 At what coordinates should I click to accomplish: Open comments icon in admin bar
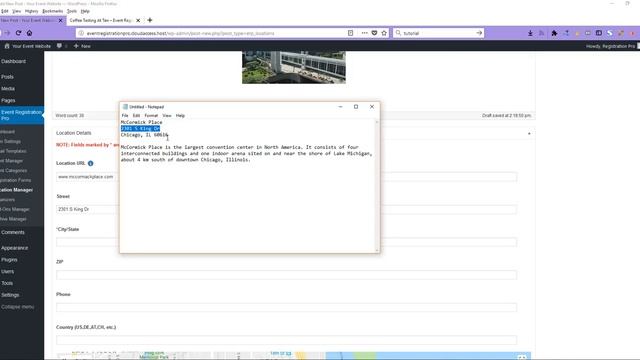59,46
